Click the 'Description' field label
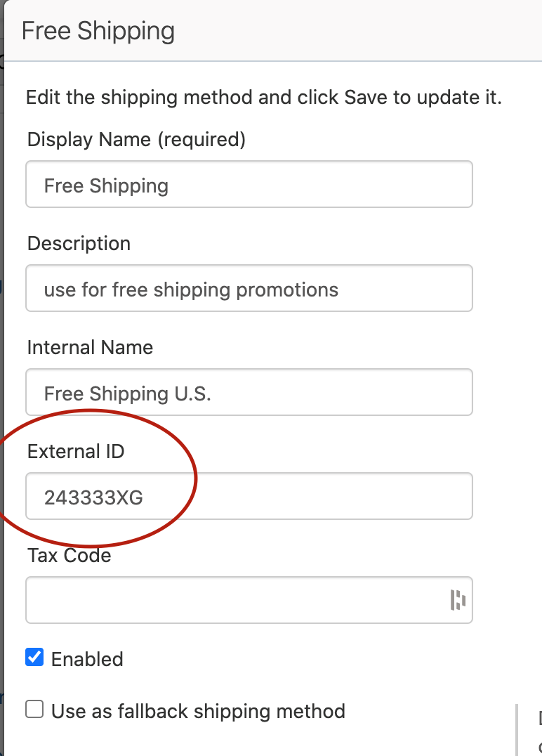Image resolution: width=542 pixels, height=756 pixels. coord(79,244)
